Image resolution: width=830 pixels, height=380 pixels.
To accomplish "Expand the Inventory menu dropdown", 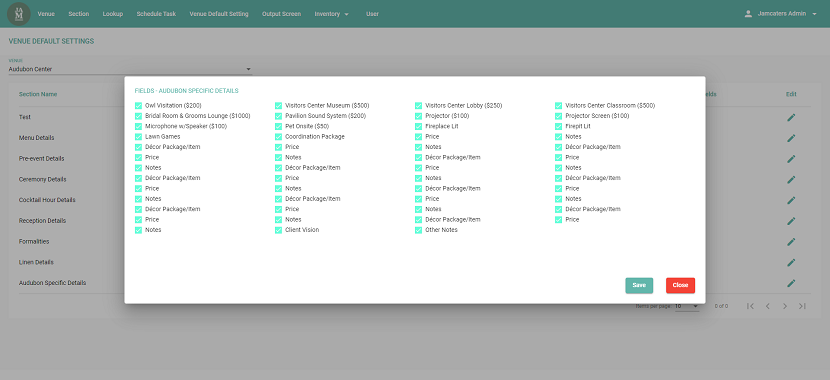I will 331,14.
